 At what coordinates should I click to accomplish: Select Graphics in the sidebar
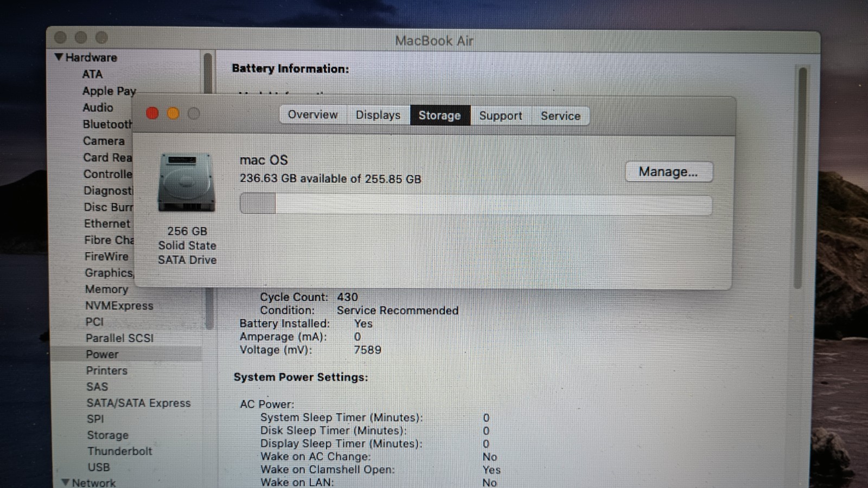coord(108,273)
